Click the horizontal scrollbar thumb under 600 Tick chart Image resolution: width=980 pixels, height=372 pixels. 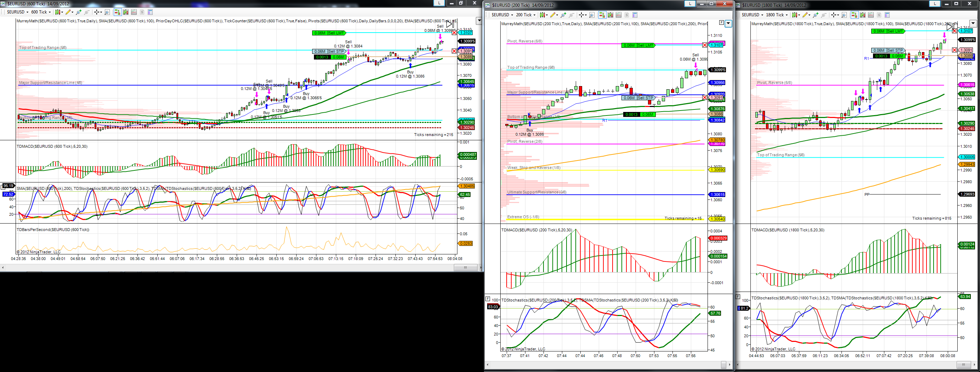[x=465, y=268]
